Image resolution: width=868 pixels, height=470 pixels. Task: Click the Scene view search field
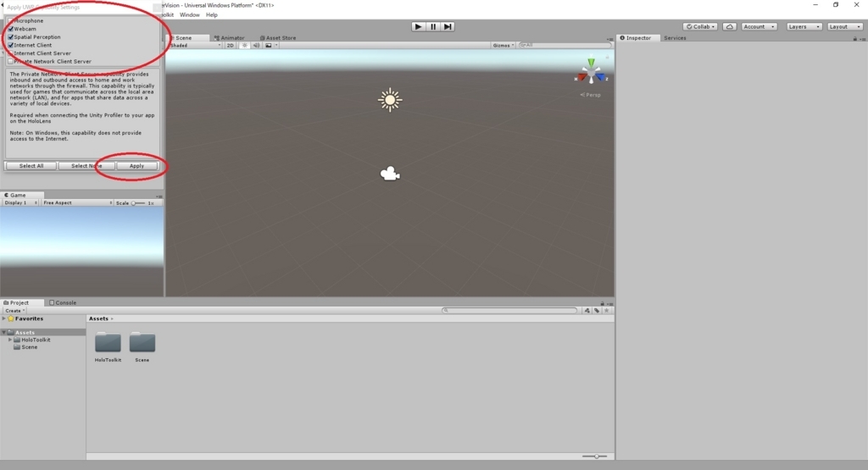[565, 46]
